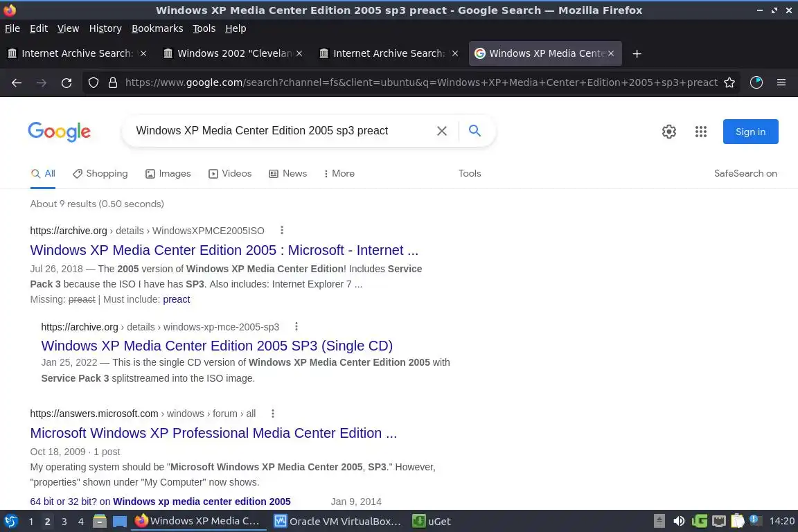Open options for the WindowsXPMCE2005ISO result
This screenshot has width=798, height=532.
281,230
